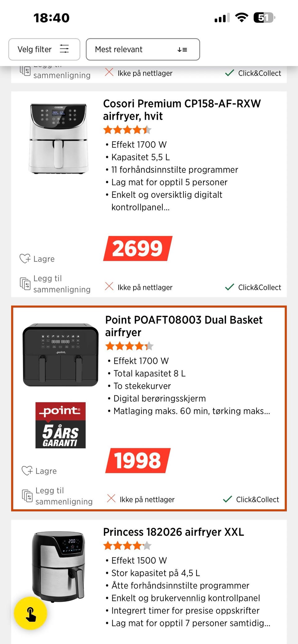Tap Click&Collect for the Point airfryer

click(x=251, y=500)
